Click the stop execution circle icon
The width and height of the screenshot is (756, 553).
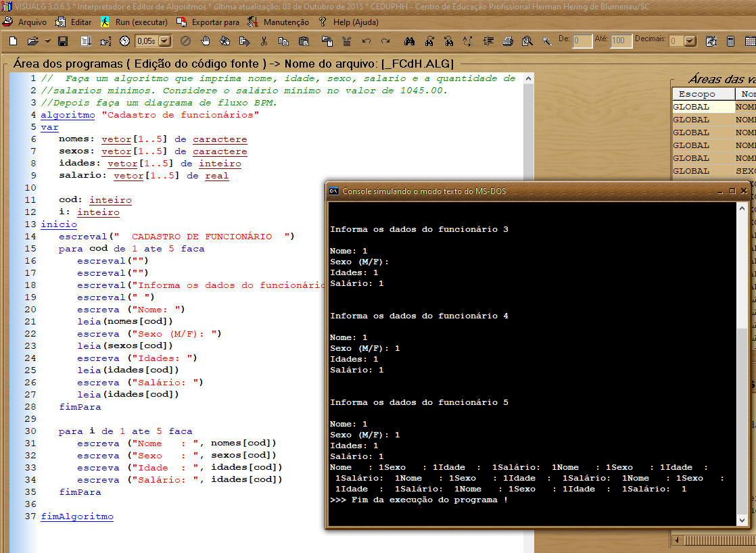[x=186, y=41]
